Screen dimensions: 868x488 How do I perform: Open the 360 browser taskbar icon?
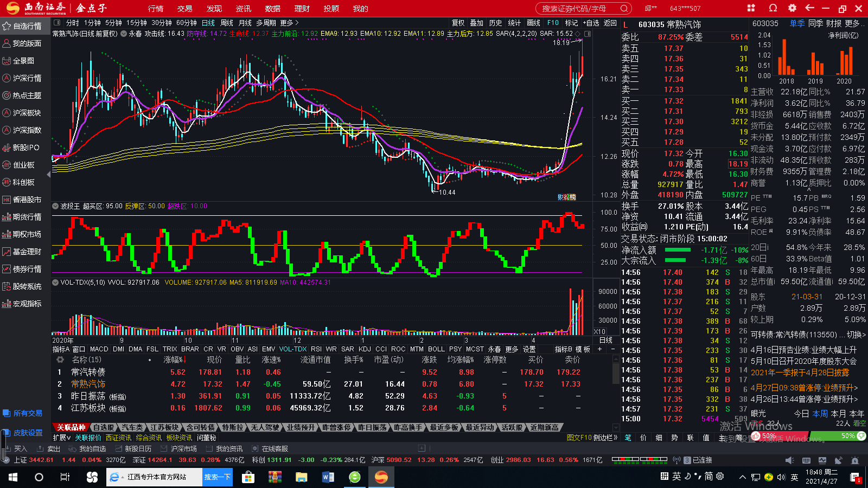pos(355,477)
